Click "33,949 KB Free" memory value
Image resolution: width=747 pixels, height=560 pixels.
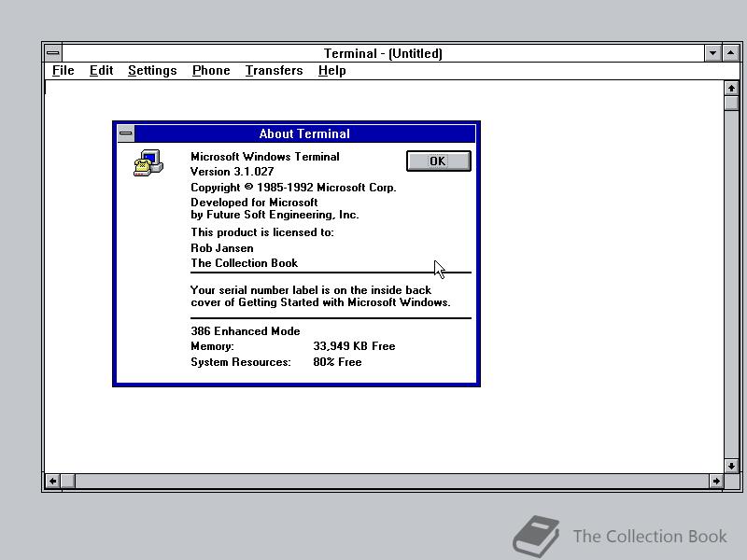(x=354, y=346)
